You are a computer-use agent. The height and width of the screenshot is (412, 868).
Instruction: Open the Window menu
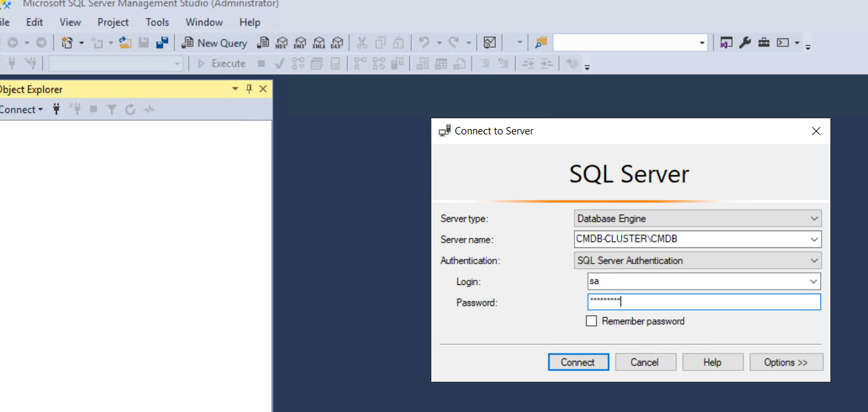[x=204, y=22]
